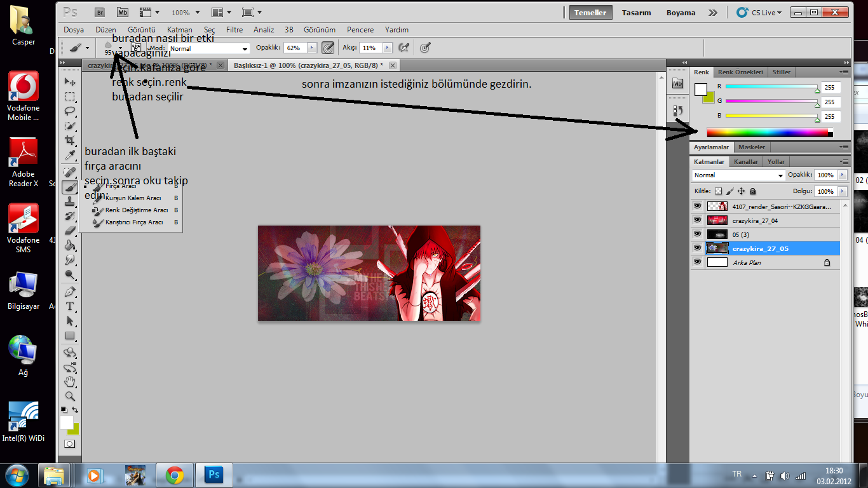This screenshot has width=868, height=488.
Task: Open layer Opaklık slider arrow
Action: click(x=843, y=175)
